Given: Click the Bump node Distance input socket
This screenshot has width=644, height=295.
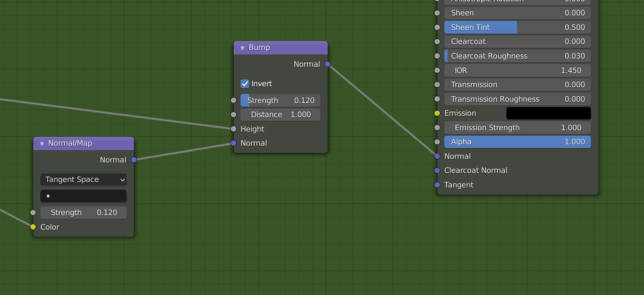Looking at the screenshot, I should pos(233,114).
